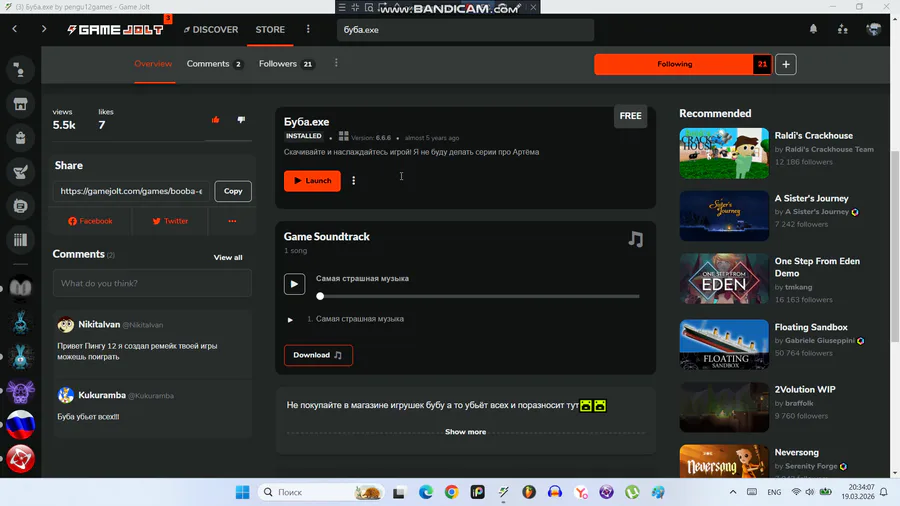The height and width of the screenshot is (506, 900).
Task: Go back with the left arrow
Action: point(15,29)
